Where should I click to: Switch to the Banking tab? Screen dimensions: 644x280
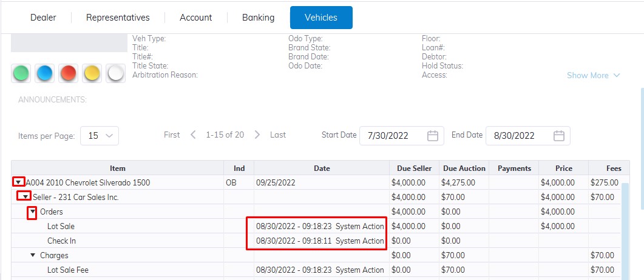[258, 18]
